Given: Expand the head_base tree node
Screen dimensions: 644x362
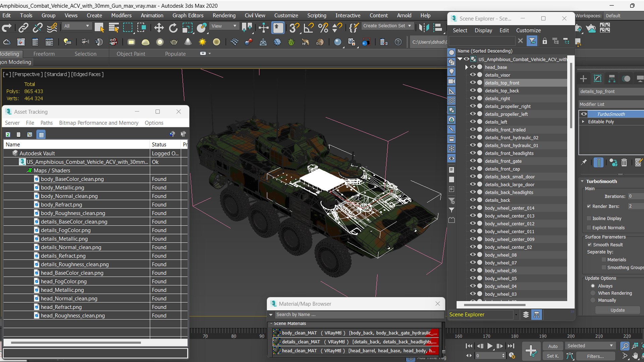Looking at the screenshot, I should click(466, 67).
